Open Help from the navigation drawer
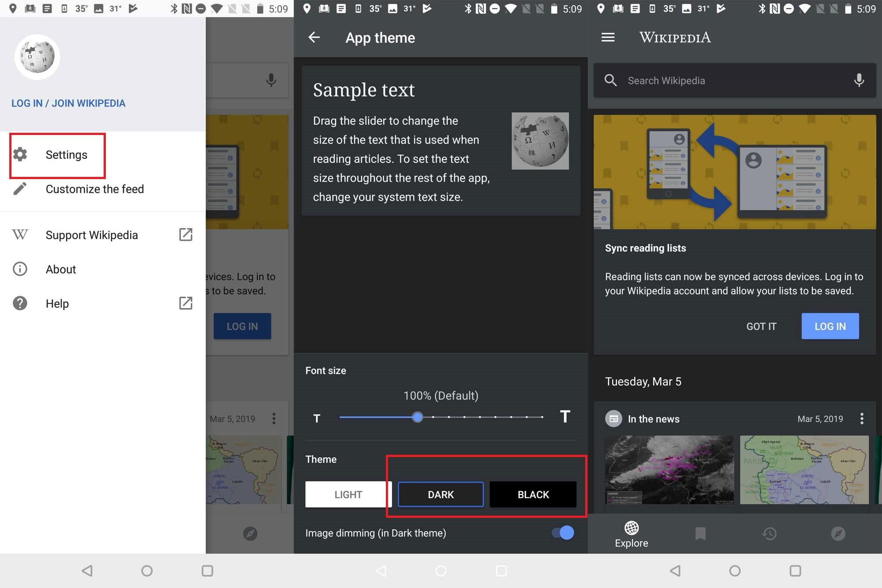 point(103,303)
